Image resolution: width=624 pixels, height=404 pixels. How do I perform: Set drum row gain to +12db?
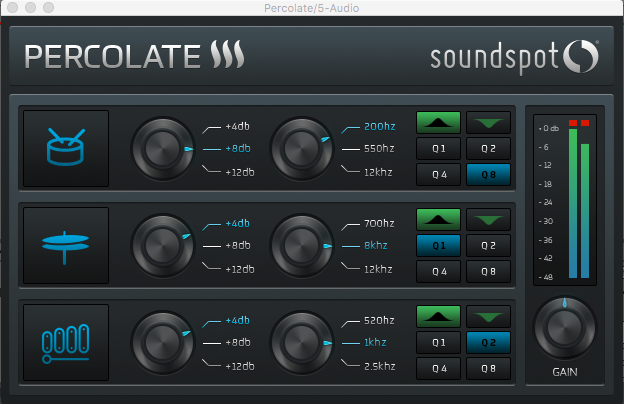(240, 172)
